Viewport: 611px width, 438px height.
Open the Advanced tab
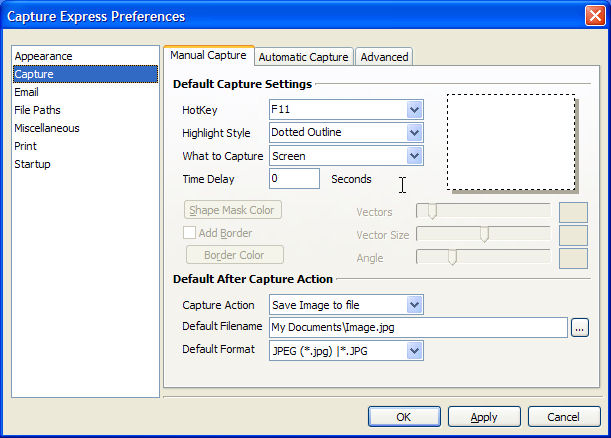click(384, 57)
